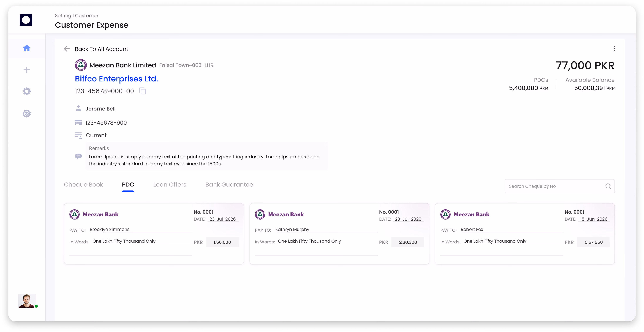Click the 1,50,000 amount box
This screenshot has width=644, height=332.
[x=222, y=242]
